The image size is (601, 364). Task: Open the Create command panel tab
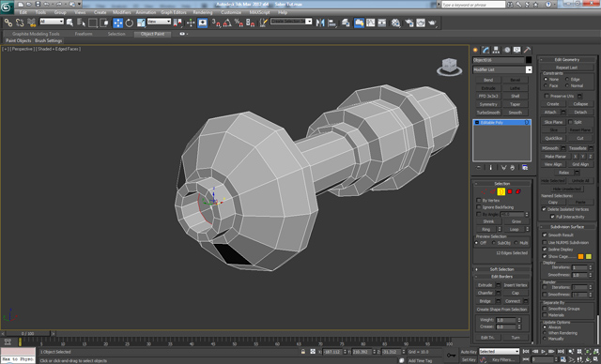(476, 50)
